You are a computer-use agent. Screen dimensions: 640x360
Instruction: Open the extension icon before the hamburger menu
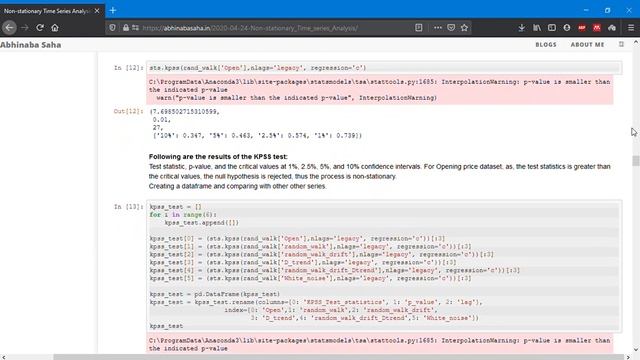[x=612, y=28]
